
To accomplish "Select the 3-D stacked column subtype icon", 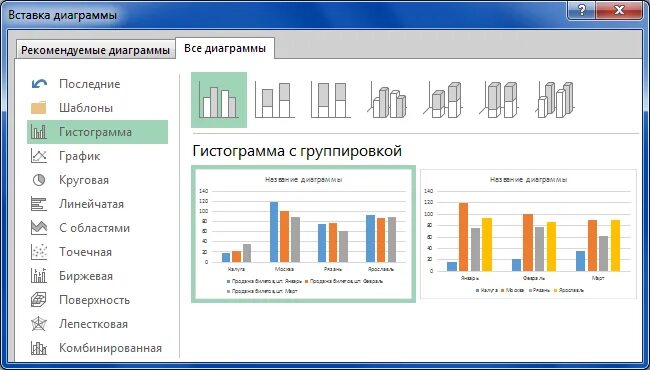I will click(442, 100).
